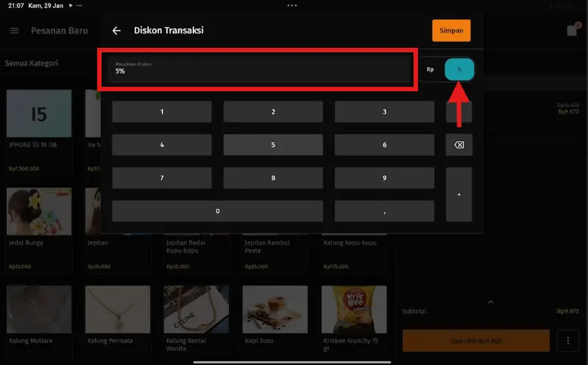Save the discount with Simpan button
The height and width of the screenshot is (365, 588).
click(451, 30)
